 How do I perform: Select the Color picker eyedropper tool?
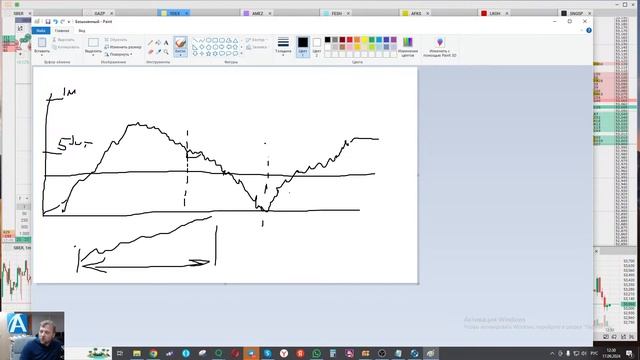158,52
